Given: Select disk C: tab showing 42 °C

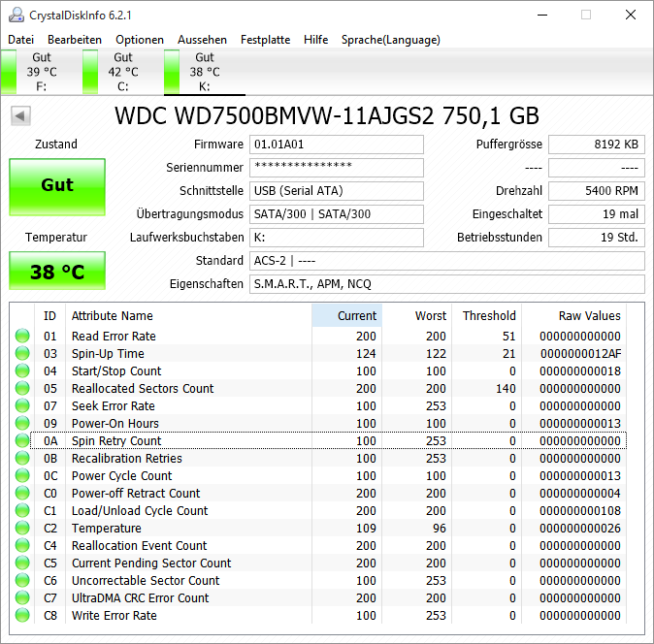Looking at the screenshot, I should click(x=122, y=72).
